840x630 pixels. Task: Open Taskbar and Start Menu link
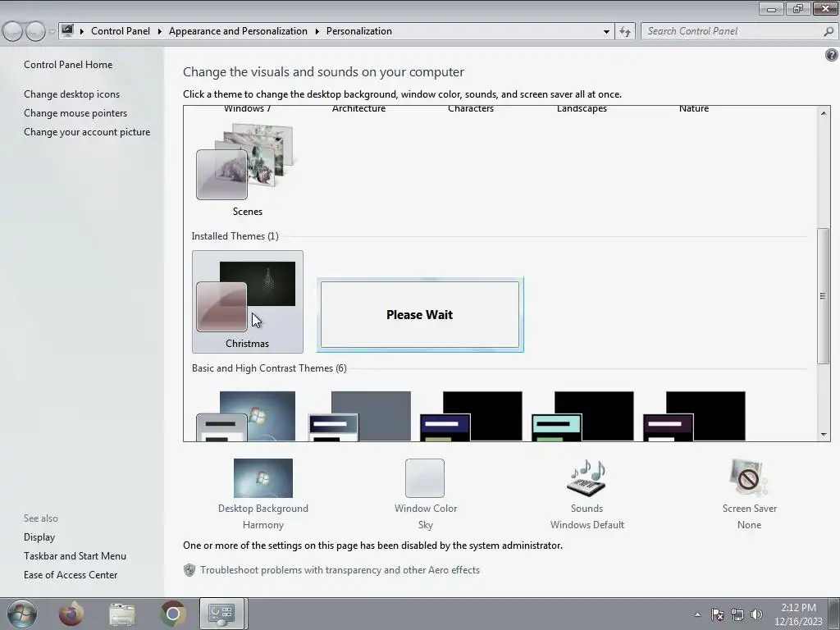75,556
